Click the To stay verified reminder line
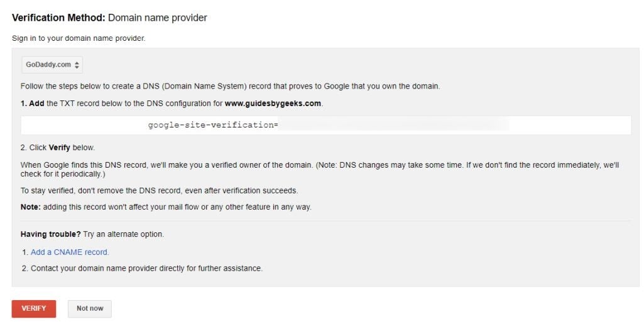The height and width of the screenshot is (324, 644). (159, 190)
